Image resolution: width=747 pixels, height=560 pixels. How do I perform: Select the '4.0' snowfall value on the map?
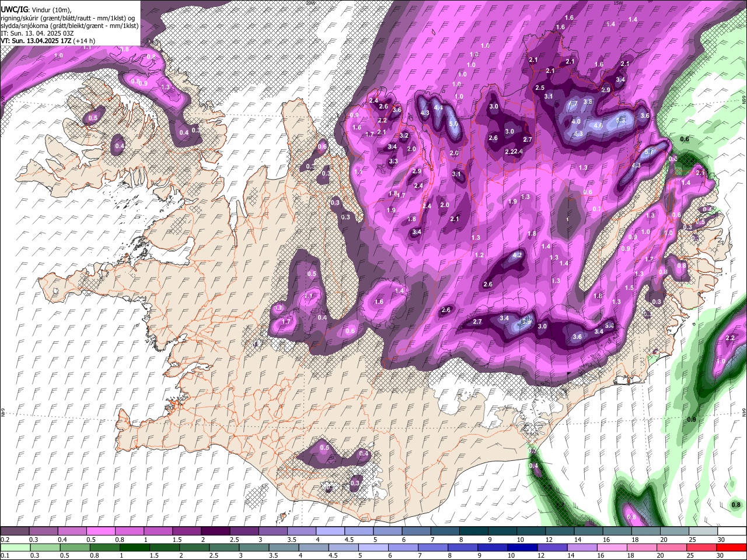(576, 121)
